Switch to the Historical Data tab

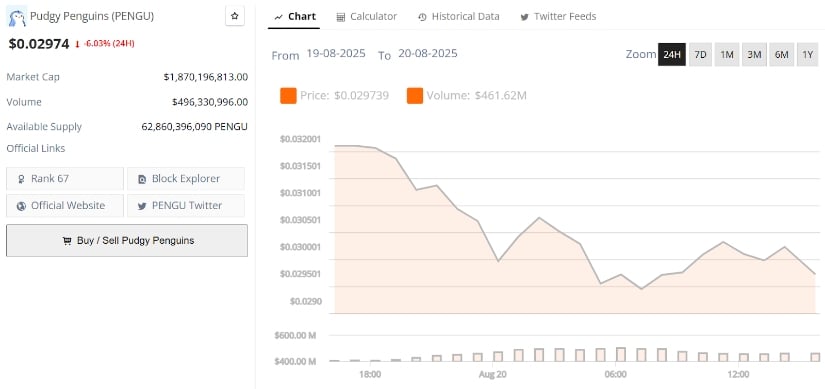(x=459, y=17)
